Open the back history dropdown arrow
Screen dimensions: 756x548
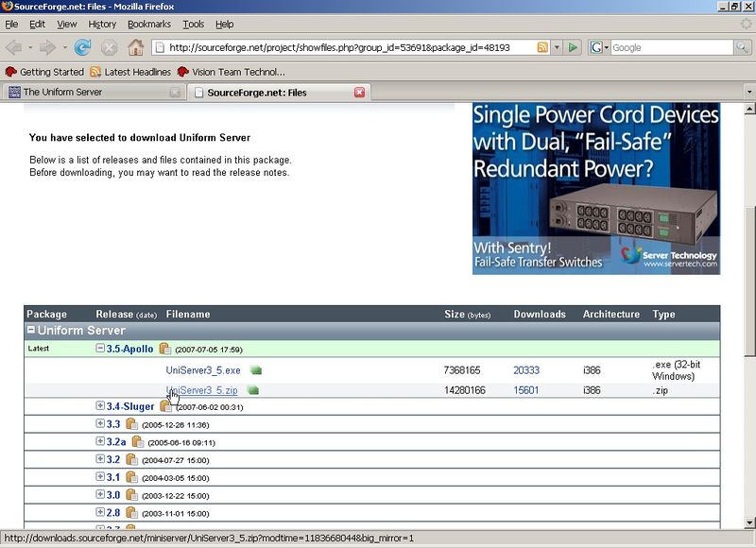(30, 47)
